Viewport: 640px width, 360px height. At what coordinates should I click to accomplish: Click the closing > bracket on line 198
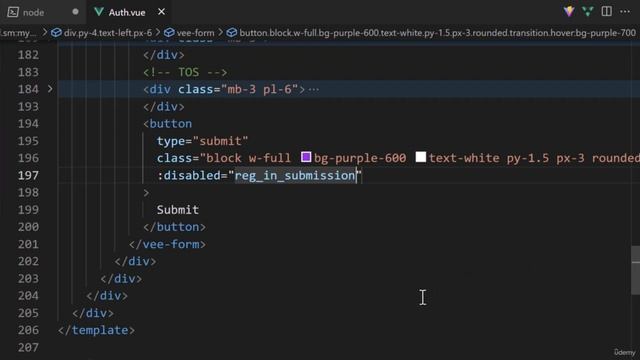(x=146, y=193)
